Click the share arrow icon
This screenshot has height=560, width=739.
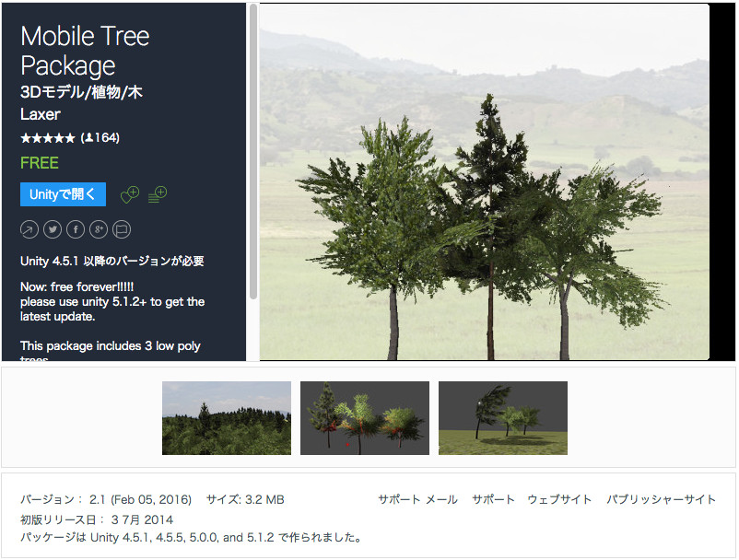coord(29,230)
